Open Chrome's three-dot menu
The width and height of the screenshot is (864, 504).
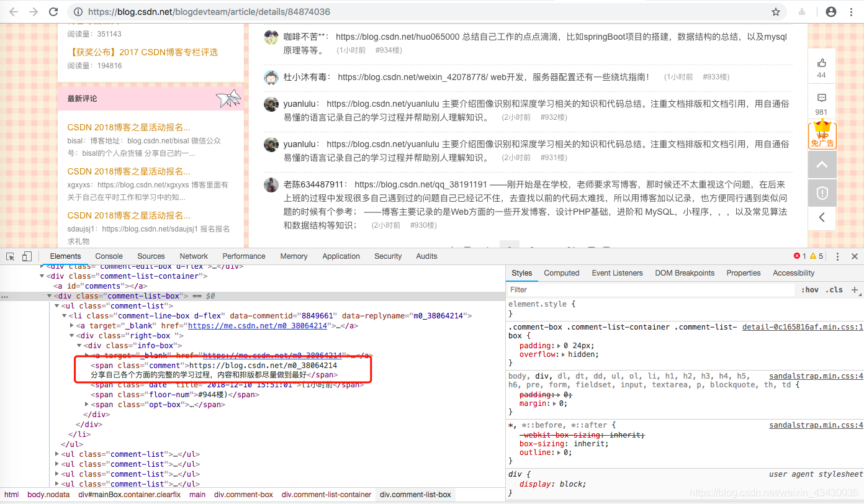point(852,12)
